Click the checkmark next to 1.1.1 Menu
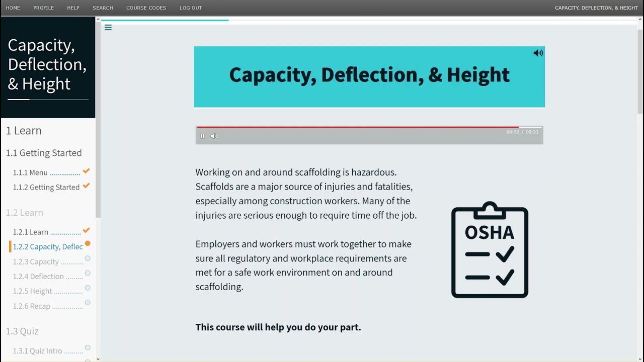Image resolution: width=644 pixels, height=362 pixels. pyautogui.click(x=86, y=171)
